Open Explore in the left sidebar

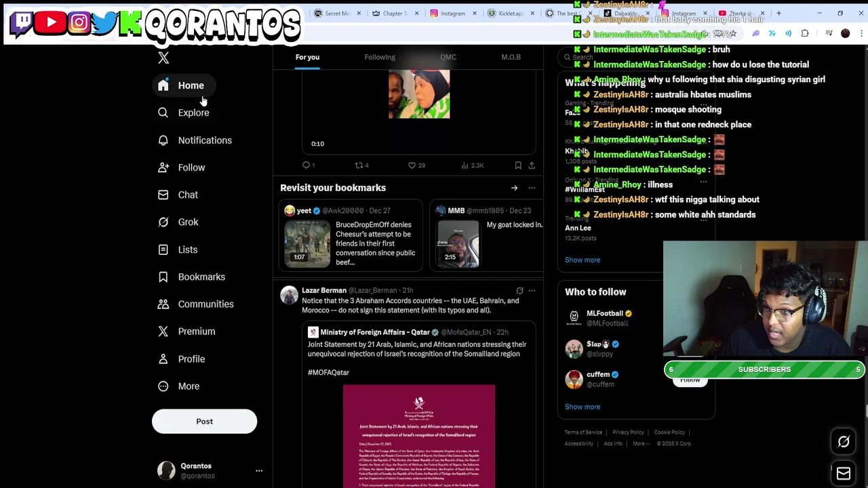[x=184, y=113]
